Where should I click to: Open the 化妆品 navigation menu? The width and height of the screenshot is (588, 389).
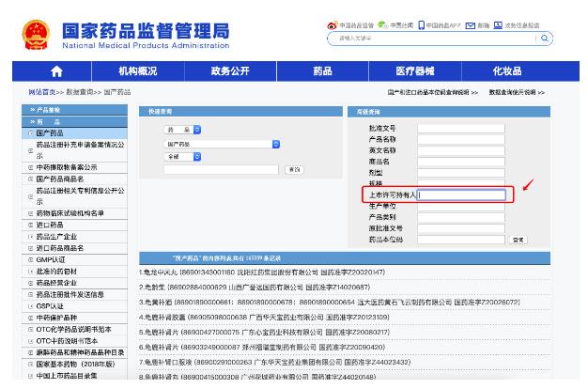click(x=507, y=70)
